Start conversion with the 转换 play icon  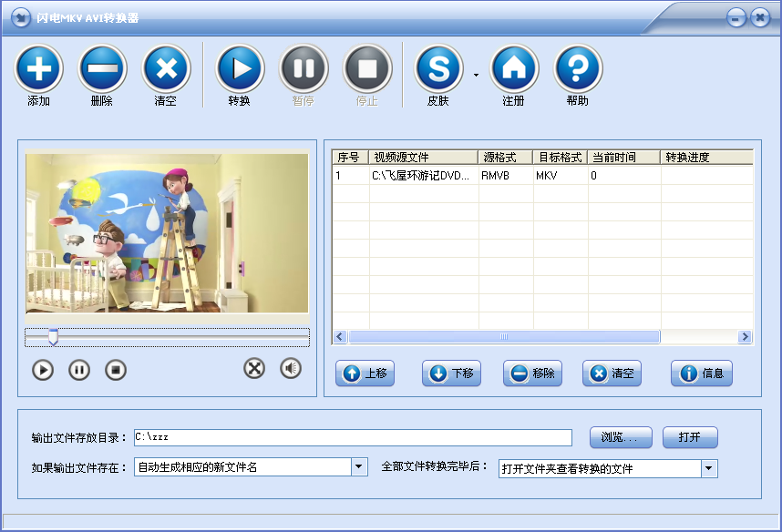[x=240, y=68]
